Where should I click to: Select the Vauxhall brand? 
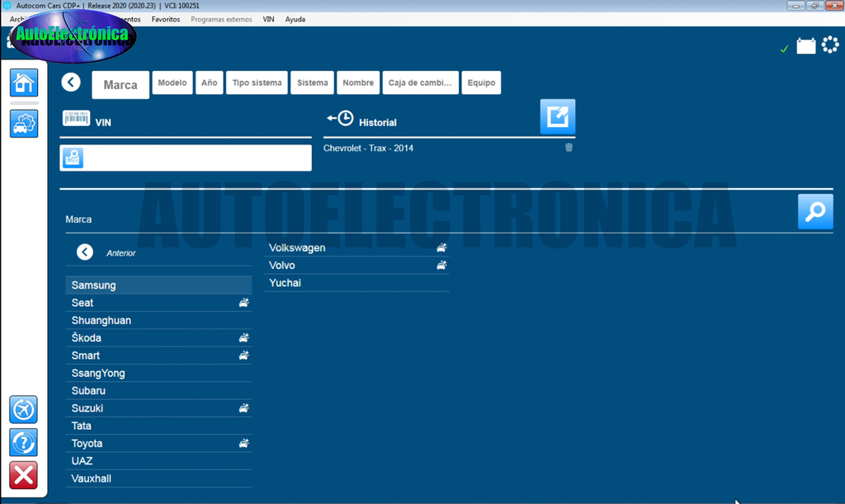tap(159, 478)
